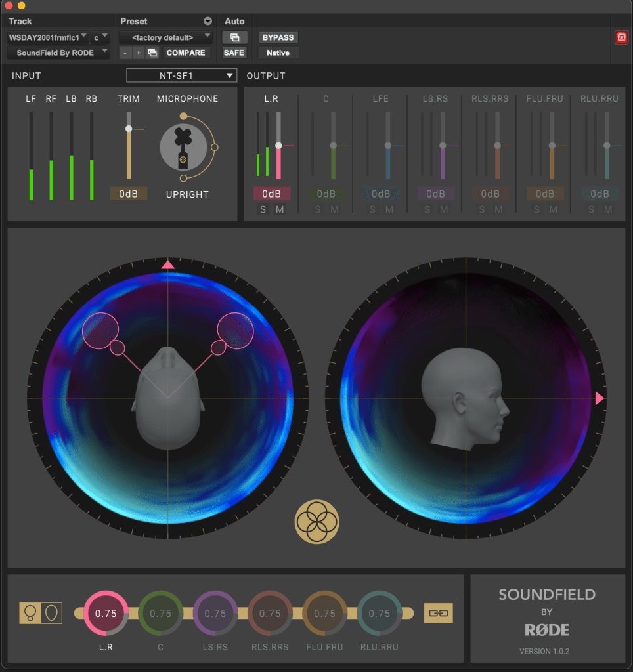
Task: Select the cardioid pattern icon at bottom left
Action: (51, 613)
